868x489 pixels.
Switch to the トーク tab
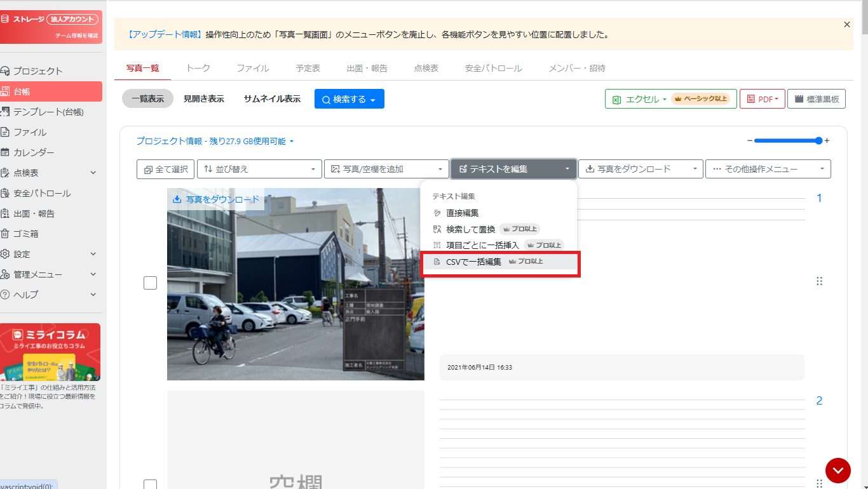(x=198, y=68)
